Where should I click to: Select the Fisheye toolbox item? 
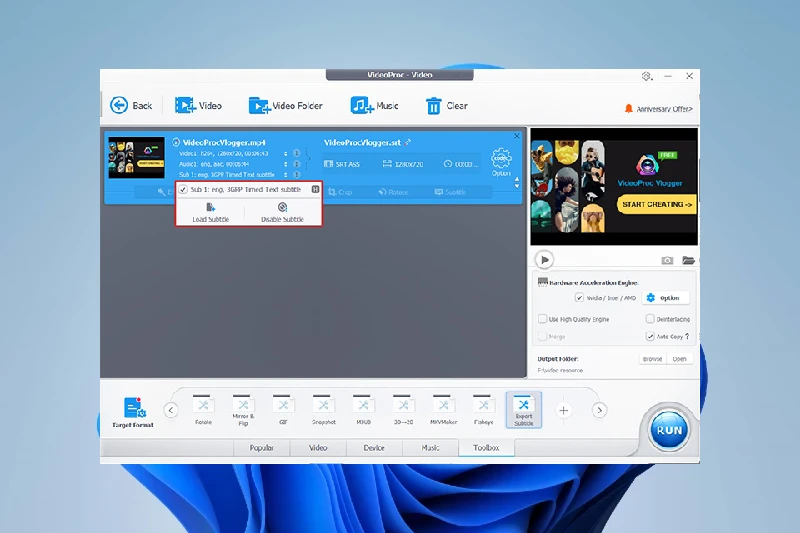(x=483, y=410)
